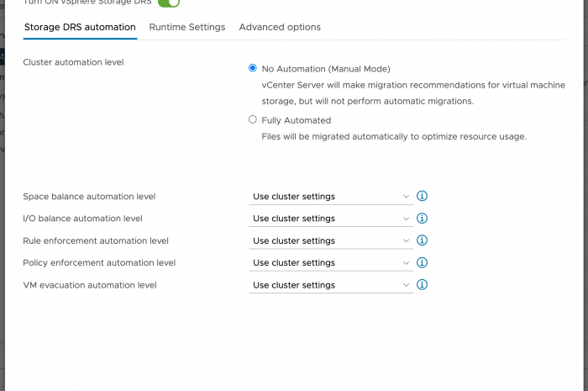Viewport: 588px width, 391px height.
Task: Choose the Fully Automated radio option
Action: pos(253,119)
